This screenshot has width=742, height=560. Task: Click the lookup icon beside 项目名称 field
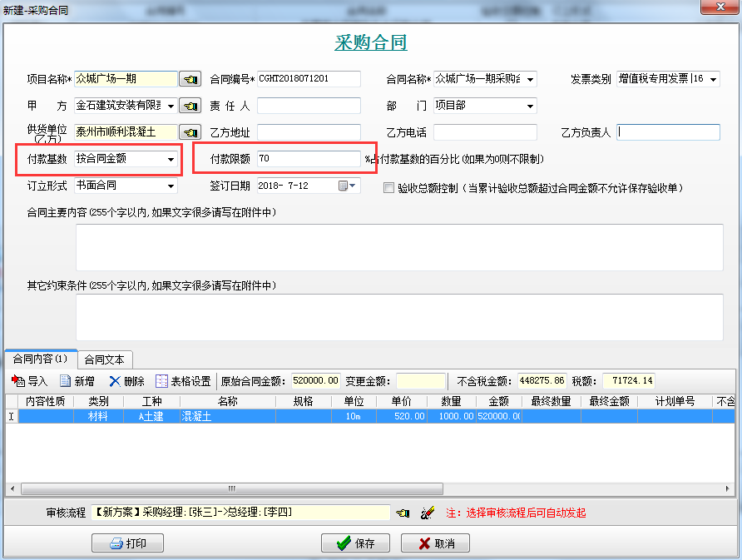point(190,80)
